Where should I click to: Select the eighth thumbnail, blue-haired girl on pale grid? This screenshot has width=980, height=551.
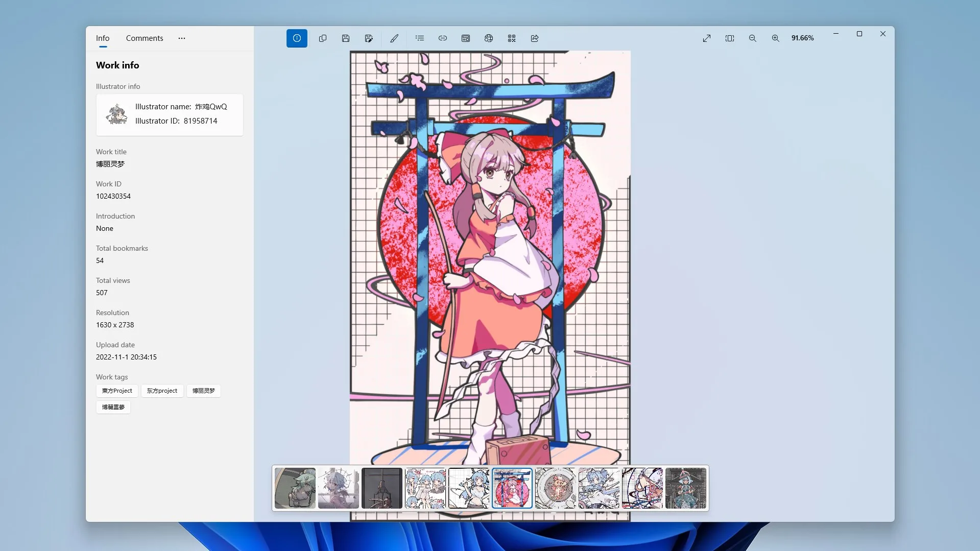599,488
